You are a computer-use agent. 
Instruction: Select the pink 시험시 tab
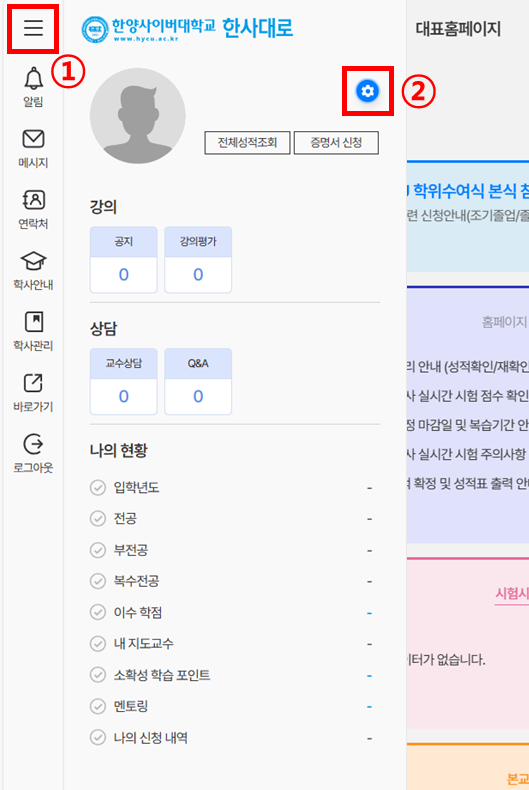click(x=512, y=594)
